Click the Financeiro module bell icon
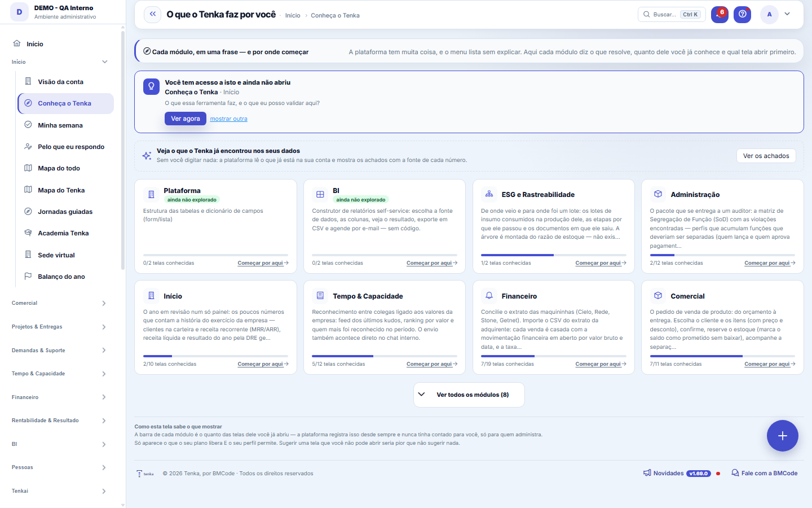Screen dimensions: 812x508 pyautogui.click(x=489, y=296)
